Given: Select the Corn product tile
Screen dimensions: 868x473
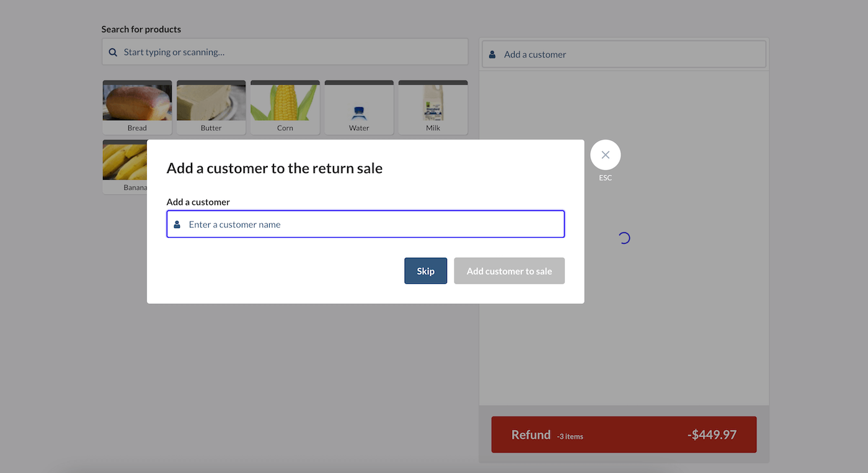Looking at the screenshot, I should pyautogui.click(x=285, y=107).
